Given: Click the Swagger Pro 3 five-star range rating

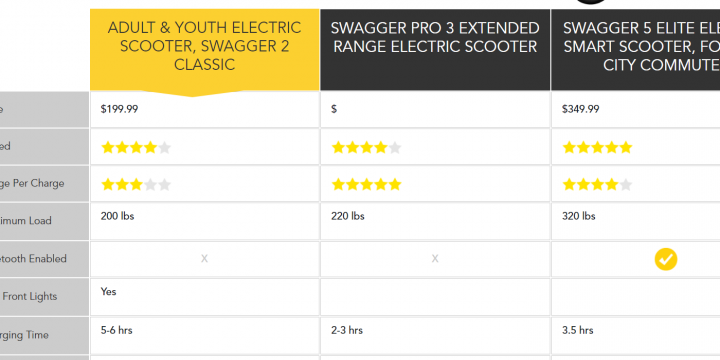Looking at the screenshot, I should click(366, 185).
